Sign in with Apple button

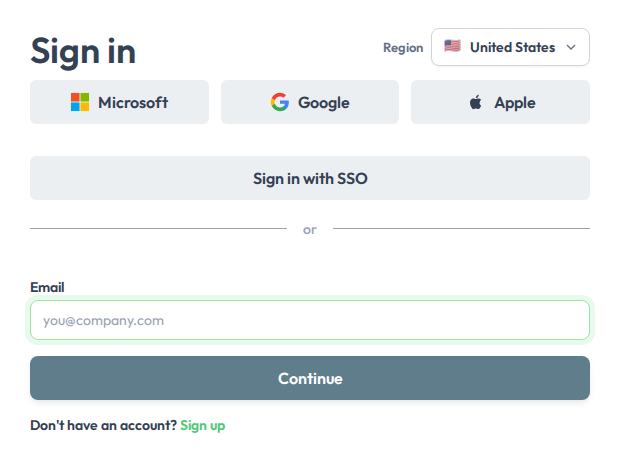[501, 102]
